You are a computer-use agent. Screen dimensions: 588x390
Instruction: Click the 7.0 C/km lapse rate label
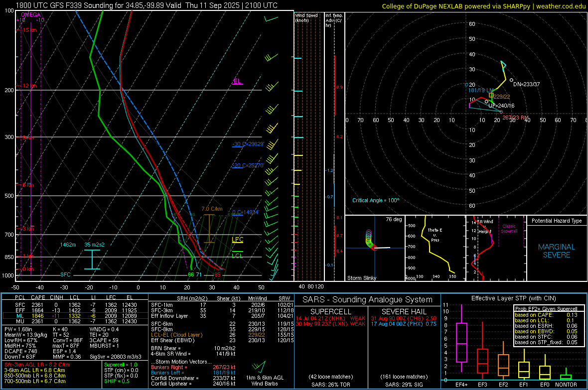coord(212,209)
